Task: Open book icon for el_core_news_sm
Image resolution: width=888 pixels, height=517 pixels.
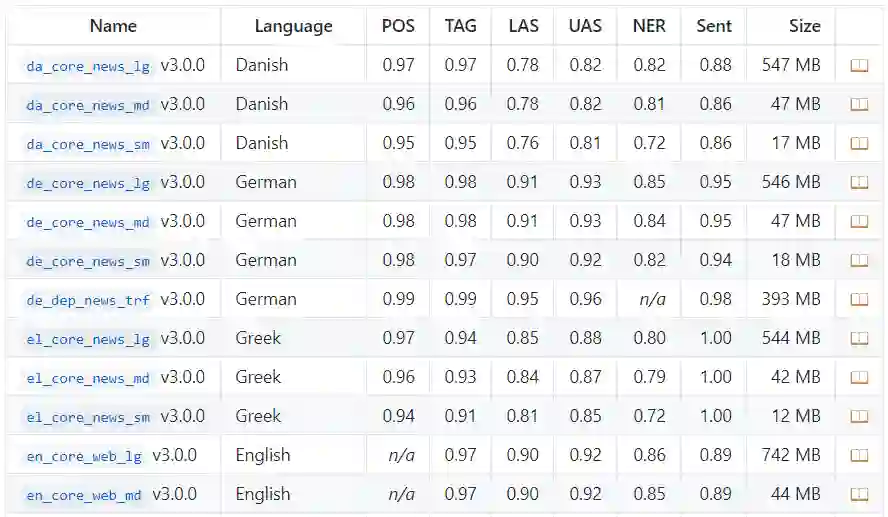Action: [859, 417]
